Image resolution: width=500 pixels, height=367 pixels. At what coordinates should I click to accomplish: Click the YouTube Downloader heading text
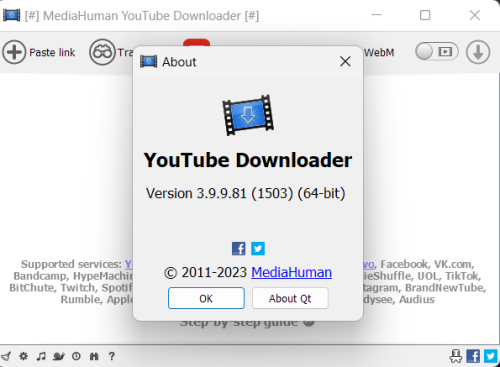coord(248,160)
